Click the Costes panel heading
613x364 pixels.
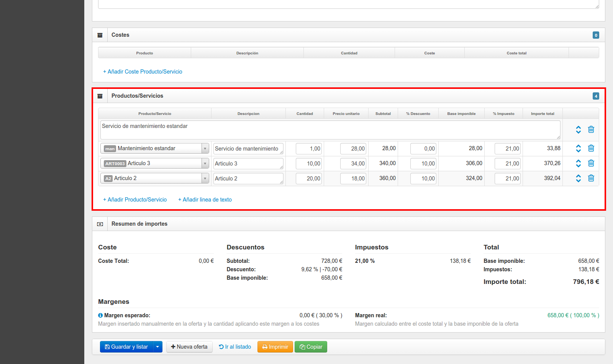tap(120, 35)
